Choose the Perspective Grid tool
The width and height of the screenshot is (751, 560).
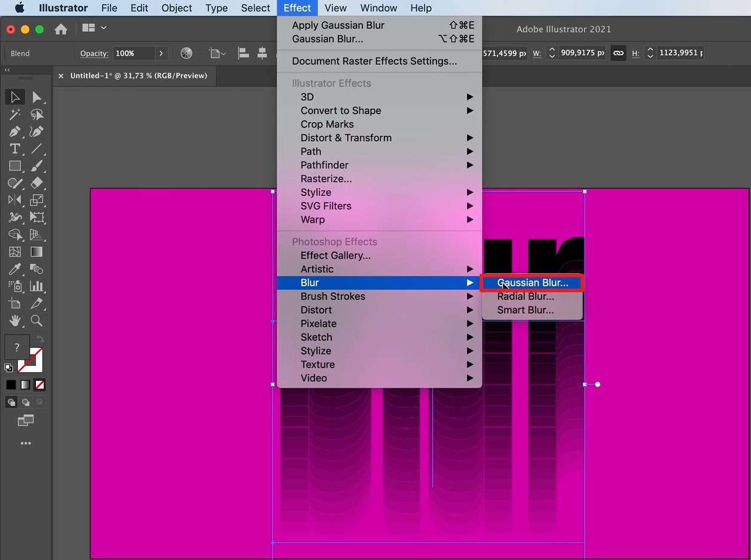(x=36, y=234)
